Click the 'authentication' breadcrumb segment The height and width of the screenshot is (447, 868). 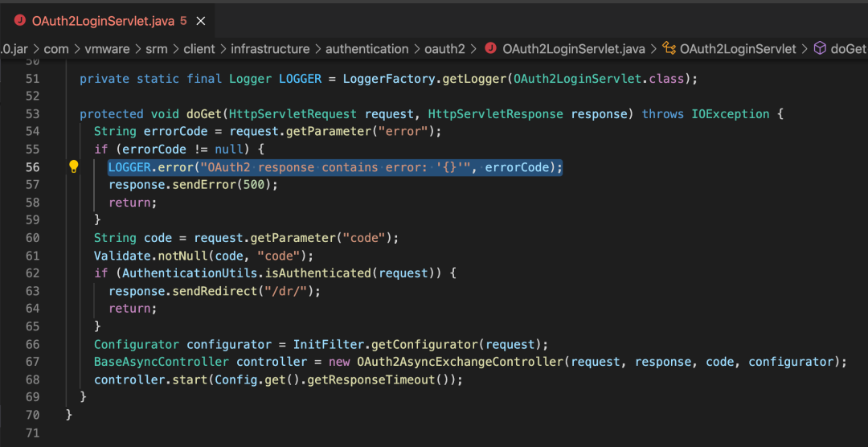(366, 49)
